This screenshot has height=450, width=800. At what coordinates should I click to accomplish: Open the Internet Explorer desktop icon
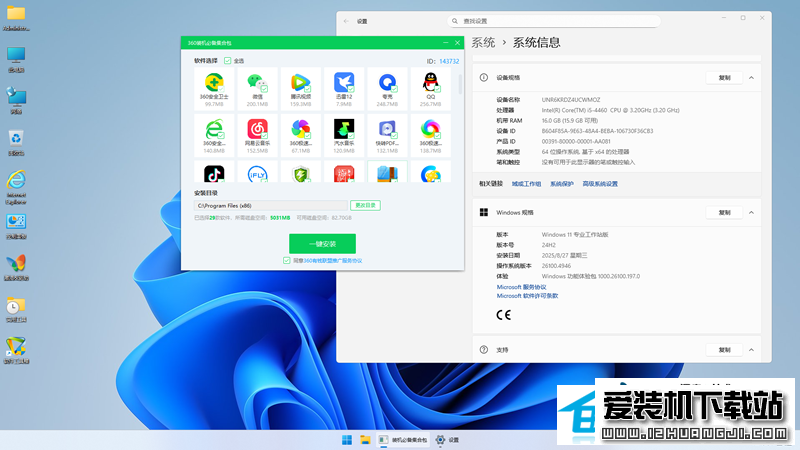pyautogui.click(x=16, y=180)
